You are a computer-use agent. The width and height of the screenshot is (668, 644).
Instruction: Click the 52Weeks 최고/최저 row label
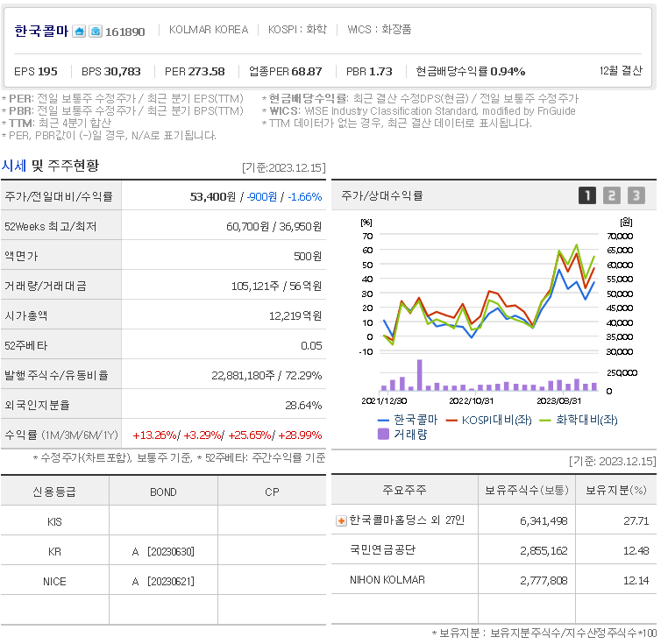coord(50,226)
